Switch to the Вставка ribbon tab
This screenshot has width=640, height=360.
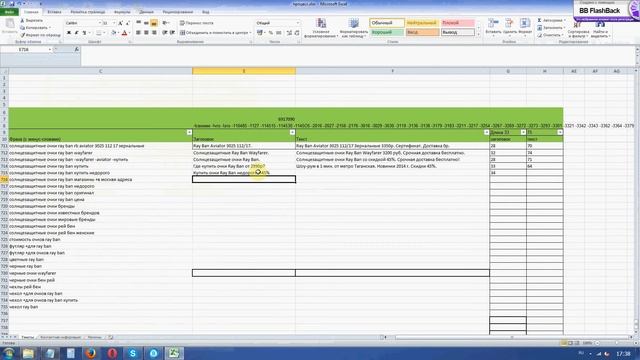(54, 12)
